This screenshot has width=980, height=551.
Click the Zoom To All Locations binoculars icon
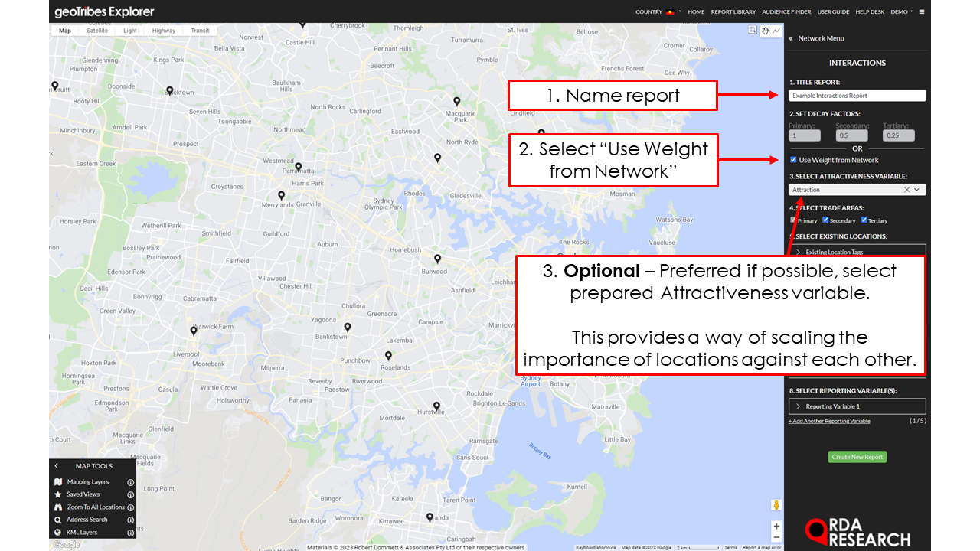pos(58,507)
